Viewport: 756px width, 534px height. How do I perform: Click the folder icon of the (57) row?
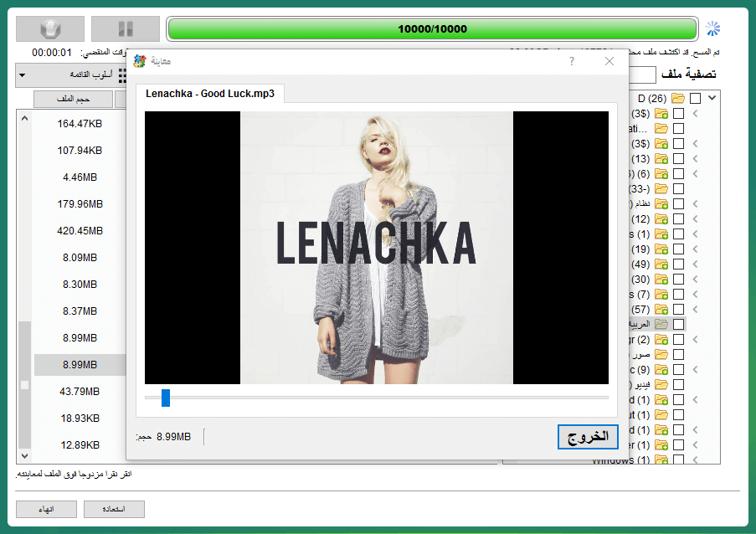coord(661,310)
